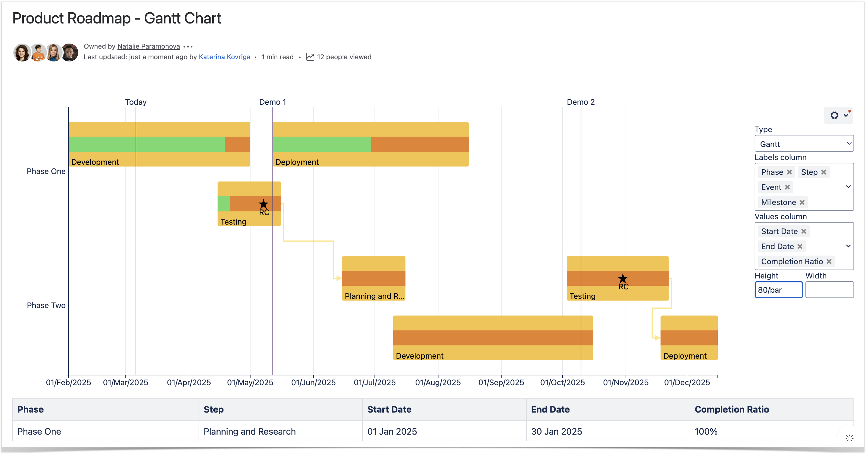Remove the Step label tag
The image size is (868, 455).
pyautogui.click(x=824, y=172)
